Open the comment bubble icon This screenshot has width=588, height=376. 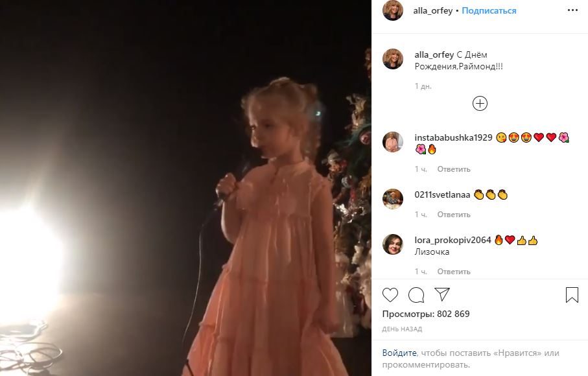tap(416, 295)
